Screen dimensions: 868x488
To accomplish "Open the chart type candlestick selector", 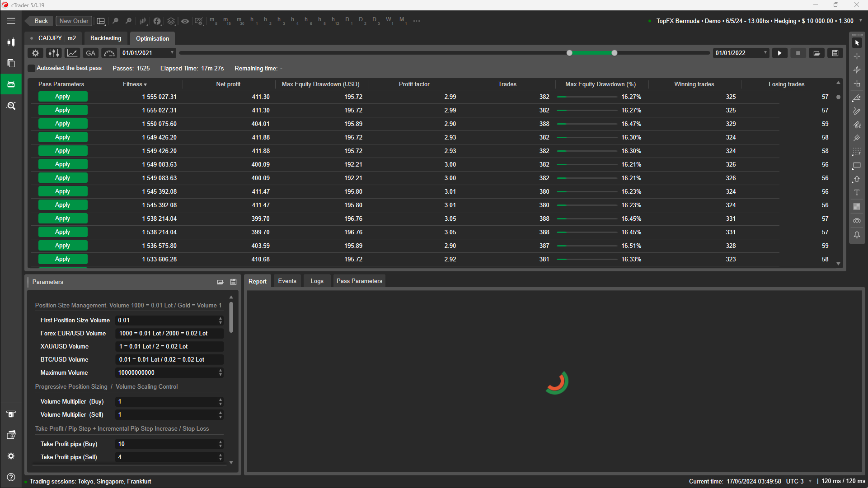I will click(143, 21).
